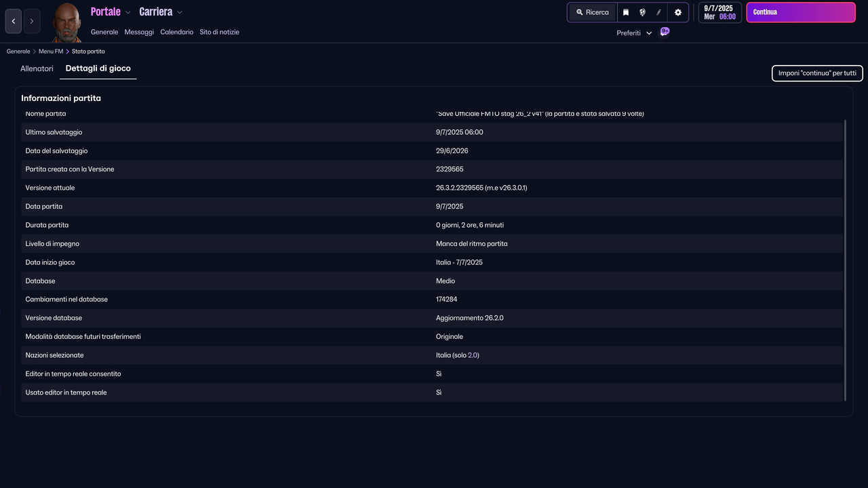Click the Versione attuale value 26.3.2.2329565
868x488 pixels.
(x=481, y=188)
